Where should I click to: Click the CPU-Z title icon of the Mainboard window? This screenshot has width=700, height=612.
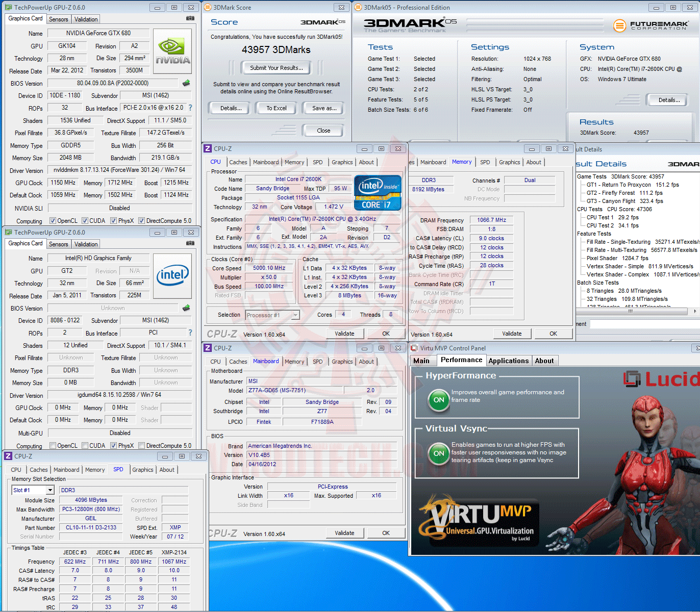208,348
